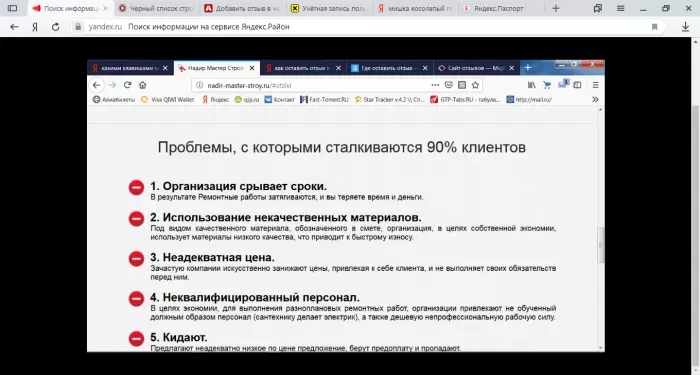Open the tab groups icon in Yandex Browser's title bar
Screen dimensions: 700x375
point(598,8)
